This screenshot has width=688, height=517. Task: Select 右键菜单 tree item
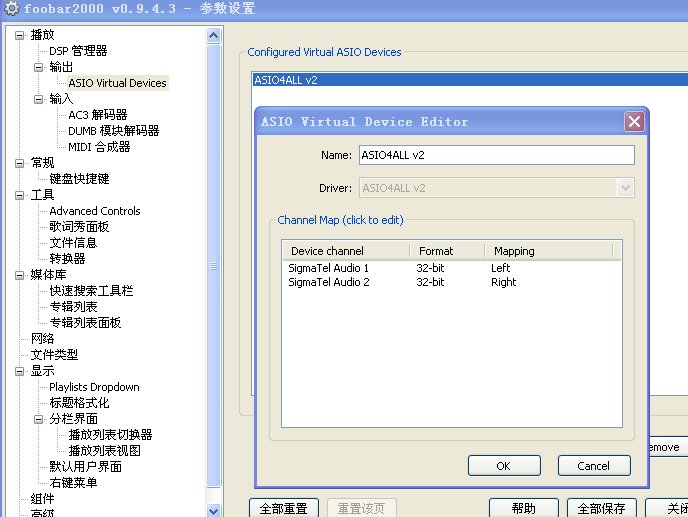pos(73,483)
